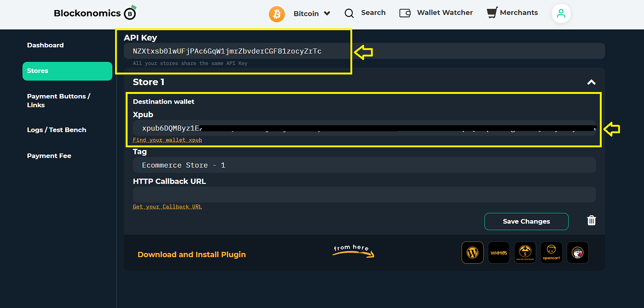Click the magnifying glass search icon
644x308 pixels.
coord(349,13)
